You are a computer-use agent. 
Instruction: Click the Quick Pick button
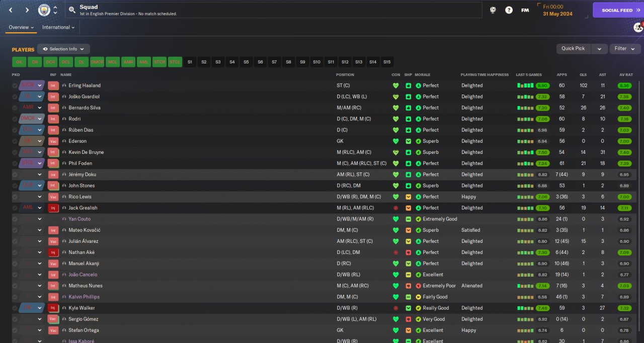pyautogui.click(x=573, y=49)
